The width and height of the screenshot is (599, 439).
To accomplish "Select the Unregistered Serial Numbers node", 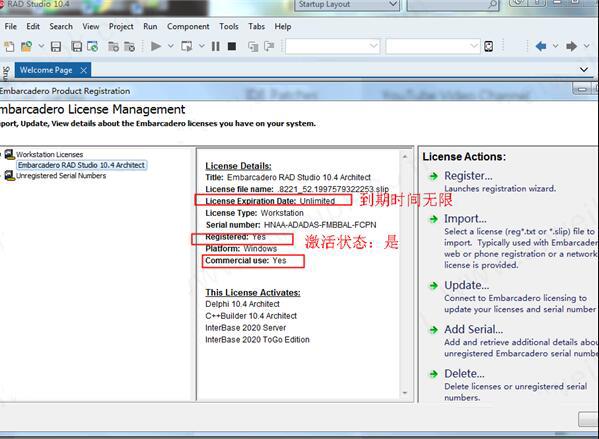I will pyautogui.click(x=61, y=176).
